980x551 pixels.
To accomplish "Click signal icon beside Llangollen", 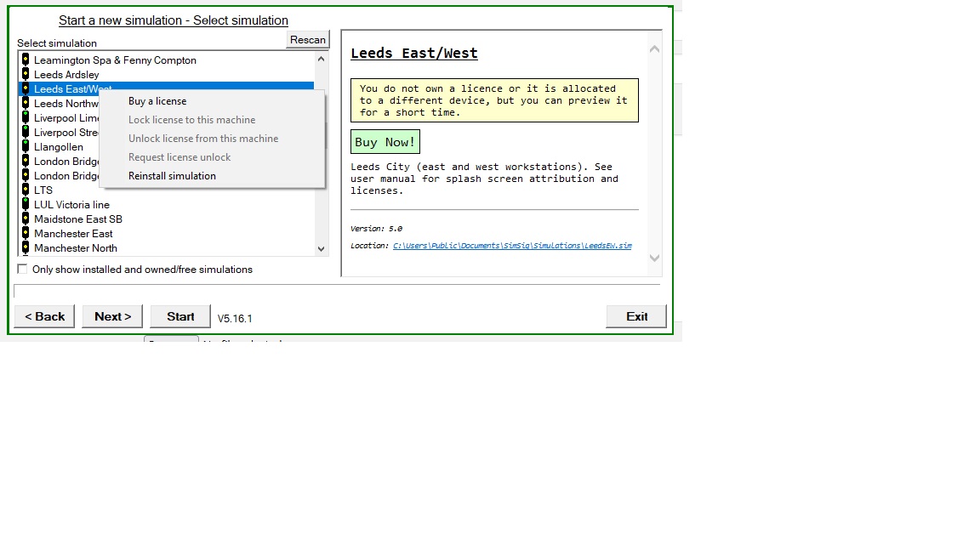I will [x=25, y=146].
